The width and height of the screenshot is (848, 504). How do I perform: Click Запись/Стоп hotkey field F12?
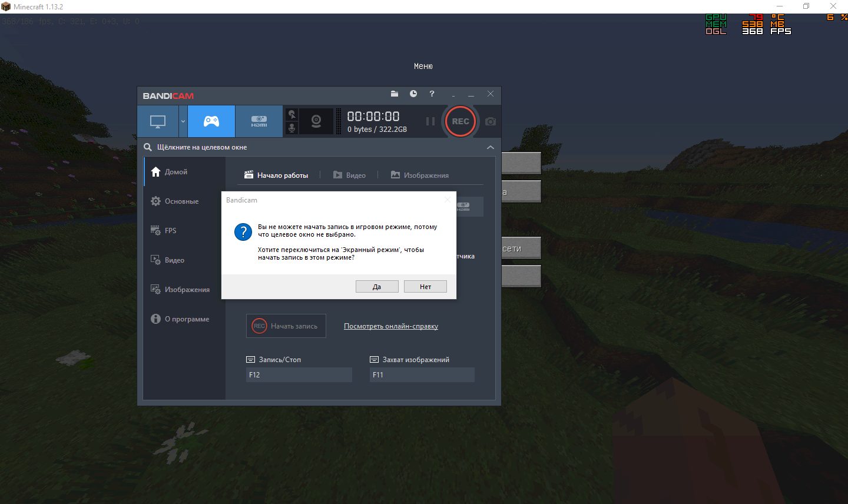coord(299,375)
